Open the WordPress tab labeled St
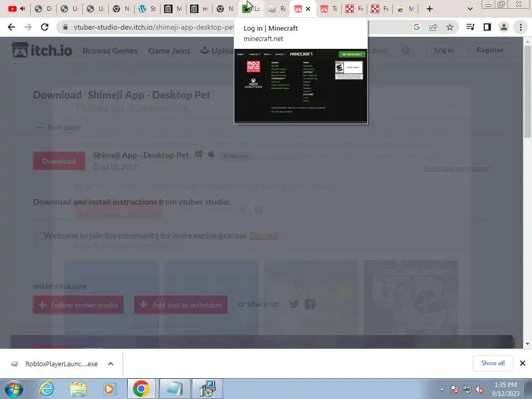The image size is (532, 399). pyautogui.click(x=147, y=9)
